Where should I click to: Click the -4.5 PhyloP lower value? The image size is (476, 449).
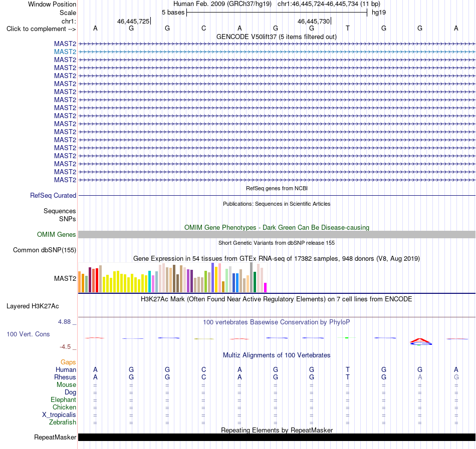[x=65, y=346]
